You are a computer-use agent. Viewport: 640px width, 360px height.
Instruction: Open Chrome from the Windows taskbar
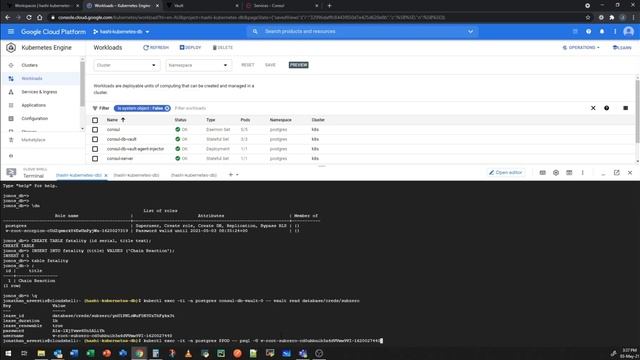(x=139, y=353)
